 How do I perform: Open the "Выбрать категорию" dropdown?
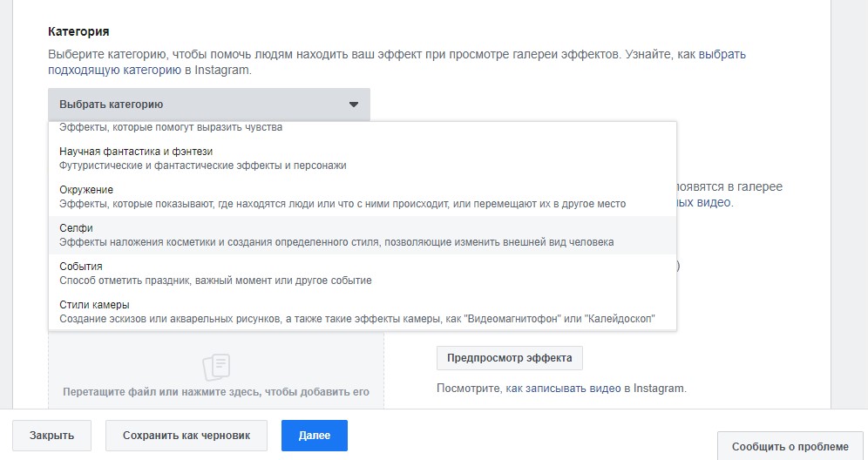(208, 105)
